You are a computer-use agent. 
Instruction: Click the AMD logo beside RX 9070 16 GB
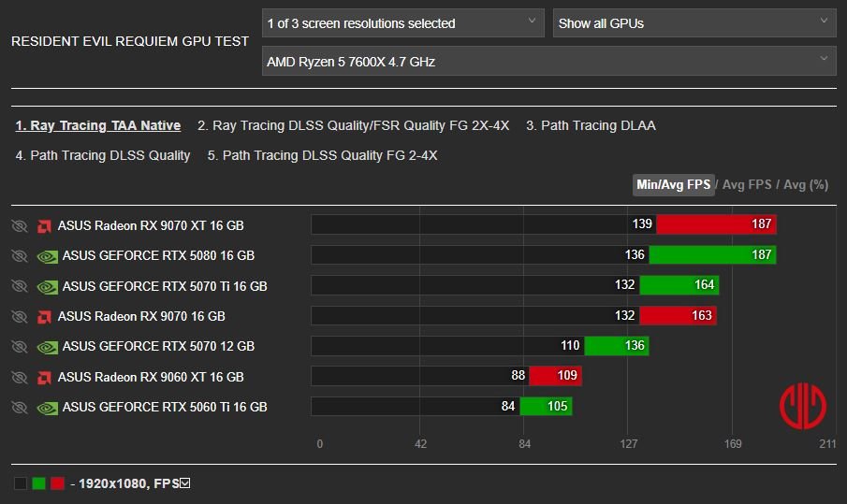tap(44, 317)
